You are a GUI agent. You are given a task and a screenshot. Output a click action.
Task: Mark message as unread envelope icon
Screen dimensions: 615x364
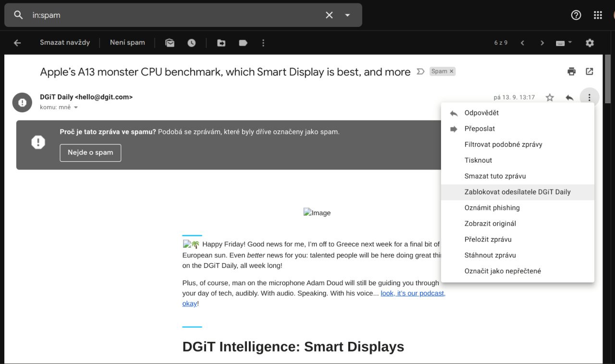point(170,43)
